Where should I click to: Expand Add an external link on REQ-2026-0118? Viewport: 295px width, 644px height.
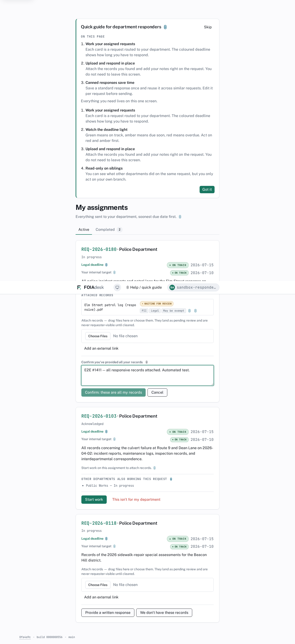point(101,597)
